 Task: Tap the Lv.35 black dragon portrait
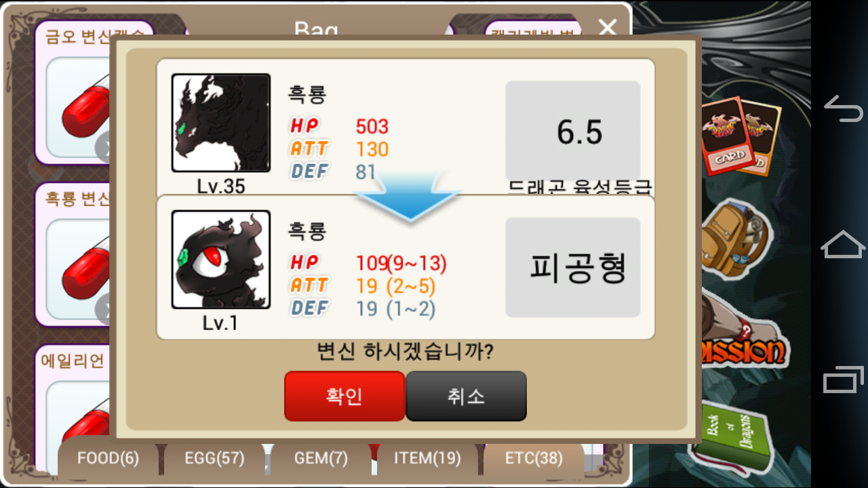221,123
